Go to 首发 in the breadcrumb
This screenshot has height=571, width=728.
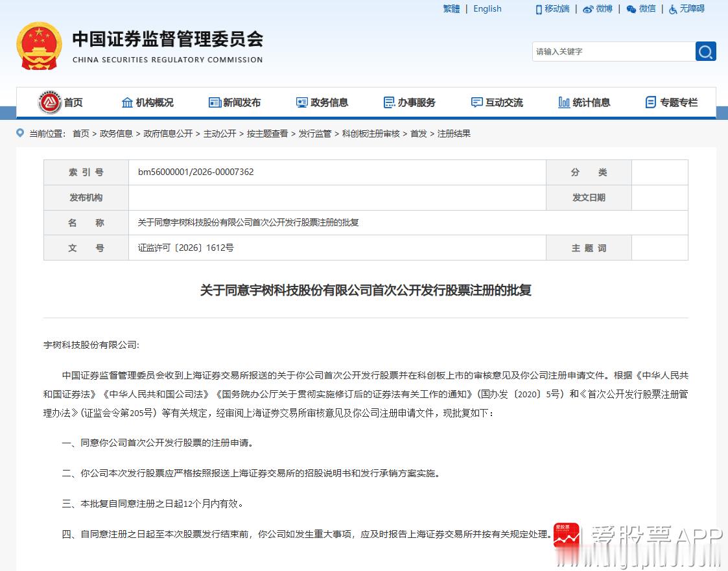[418, 134]
